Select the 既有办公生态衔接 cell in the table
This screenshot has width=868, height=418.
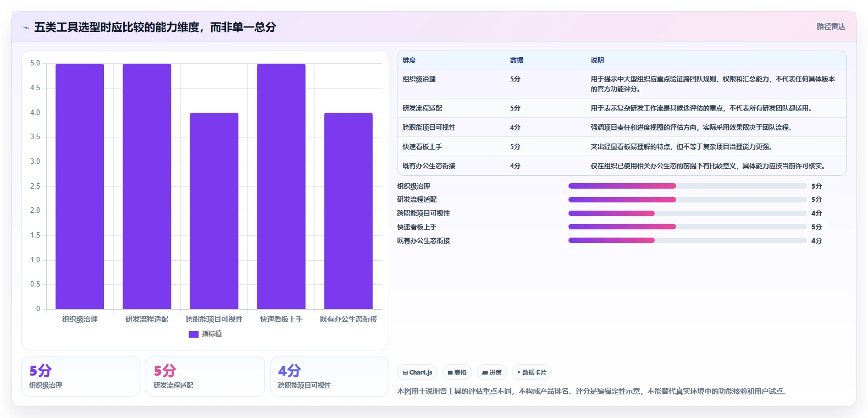(x=429, y=166)
